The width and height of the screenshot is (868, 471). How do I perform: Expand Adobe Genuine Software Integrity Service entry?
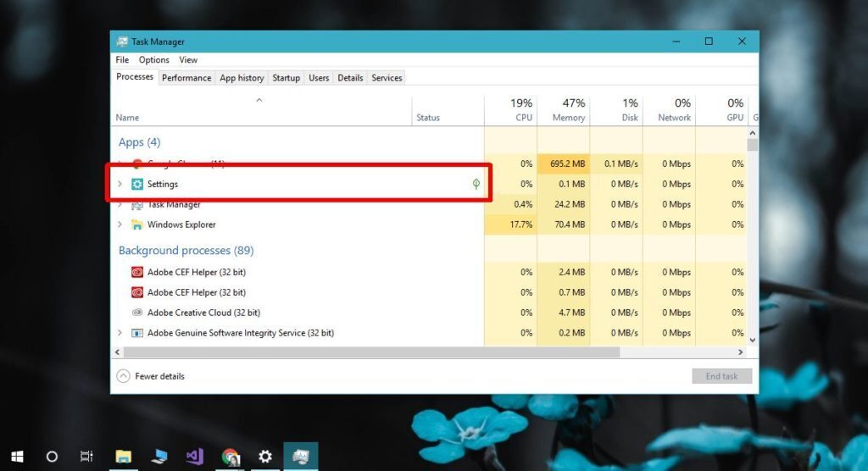[120, 333]
